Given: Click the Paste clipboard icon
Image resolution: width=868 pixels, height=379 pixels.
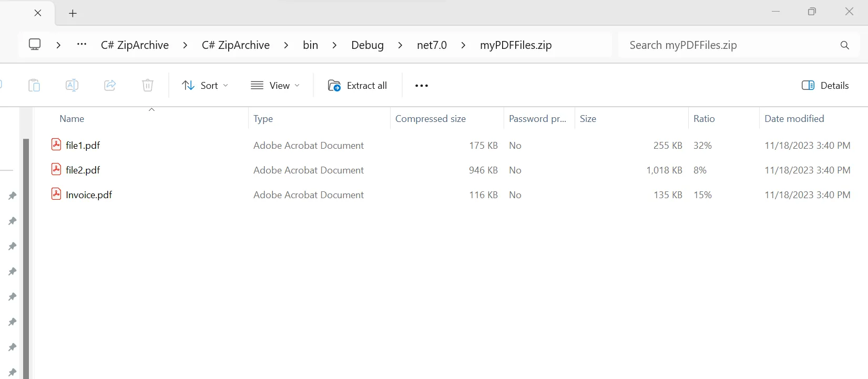Looking at the screenshot, I should click(34, 85).
